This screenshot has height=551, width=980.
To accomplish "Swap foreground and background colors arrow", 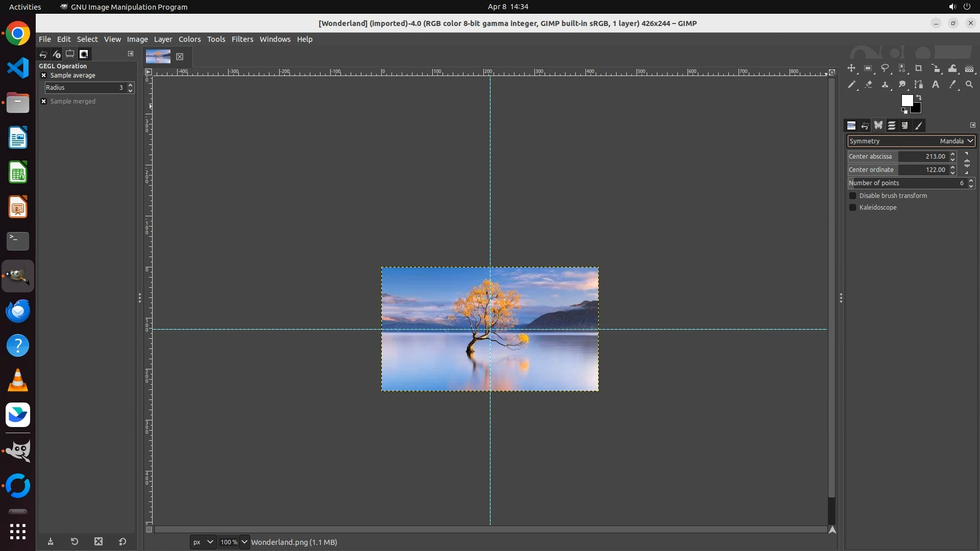I will pyautogui.click(x=919, y=97).
